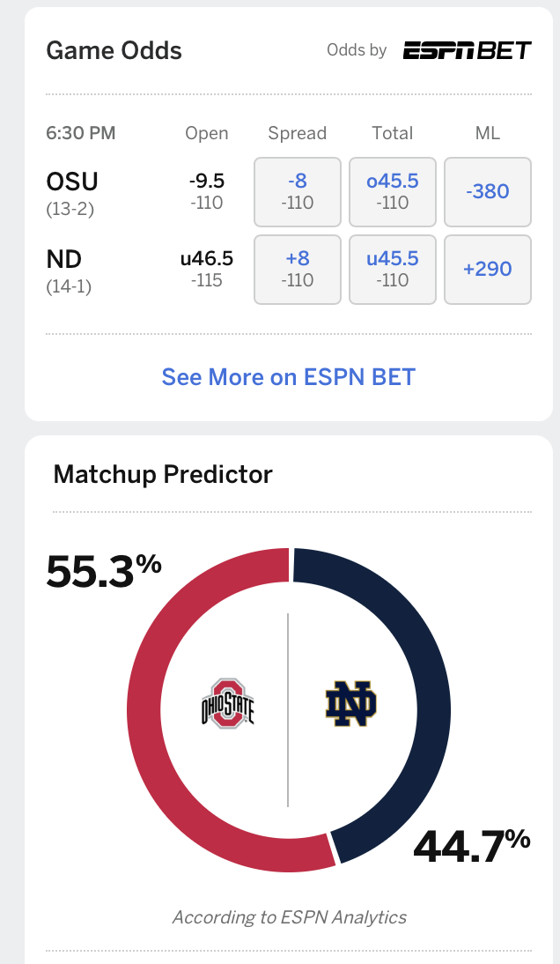560x964 pixels.
Task: Select the OSU -8 spread bet
Action: pos(297,191)
